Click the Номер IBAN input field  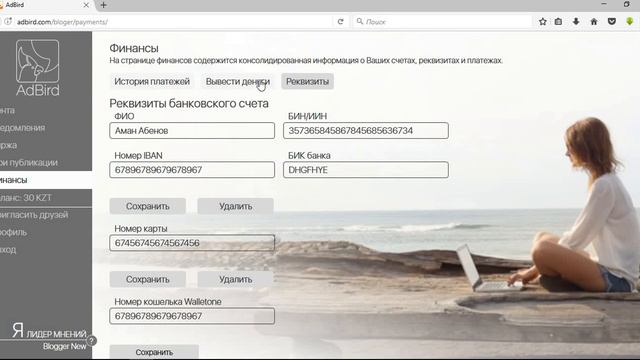tap(192, 170)
